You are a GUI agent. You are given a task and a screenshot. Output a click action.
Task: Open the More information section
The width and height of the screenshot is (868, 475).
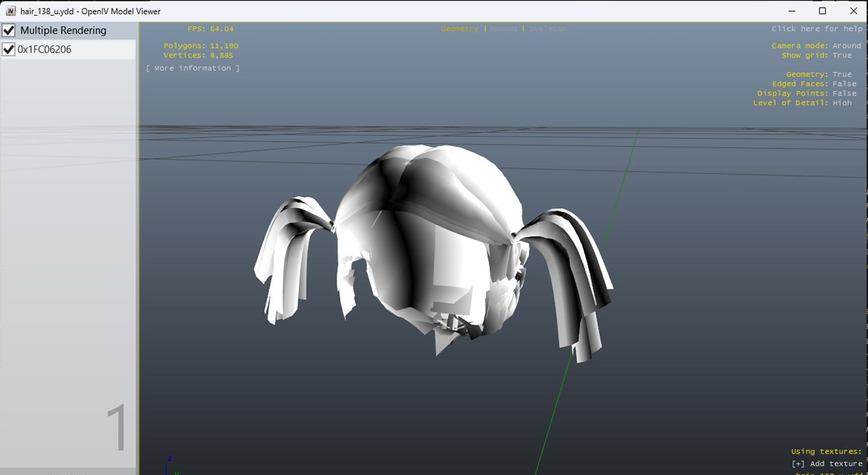pyautogui.click(x=193, y=68)
